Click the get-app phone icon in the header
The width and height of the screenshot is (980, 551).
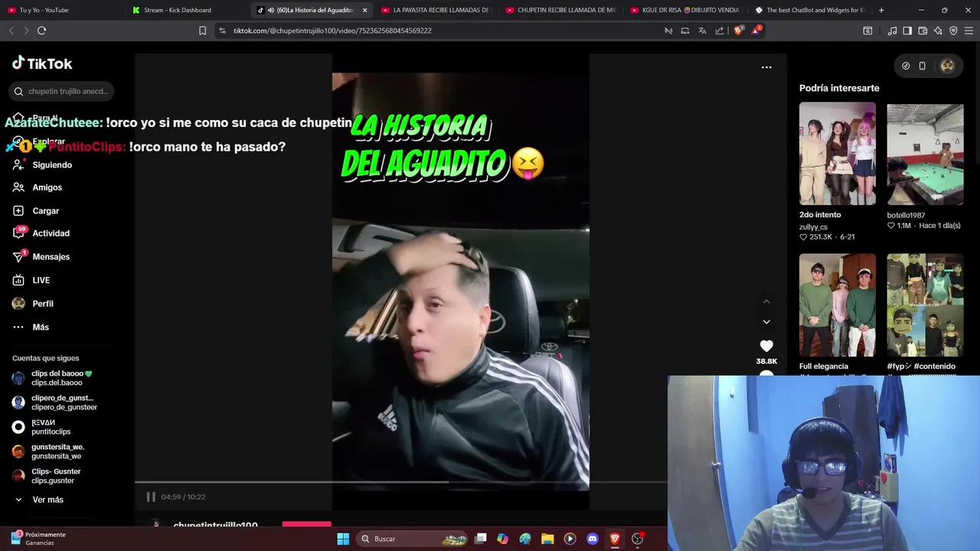pyautogui.click(x=923, y=66)
